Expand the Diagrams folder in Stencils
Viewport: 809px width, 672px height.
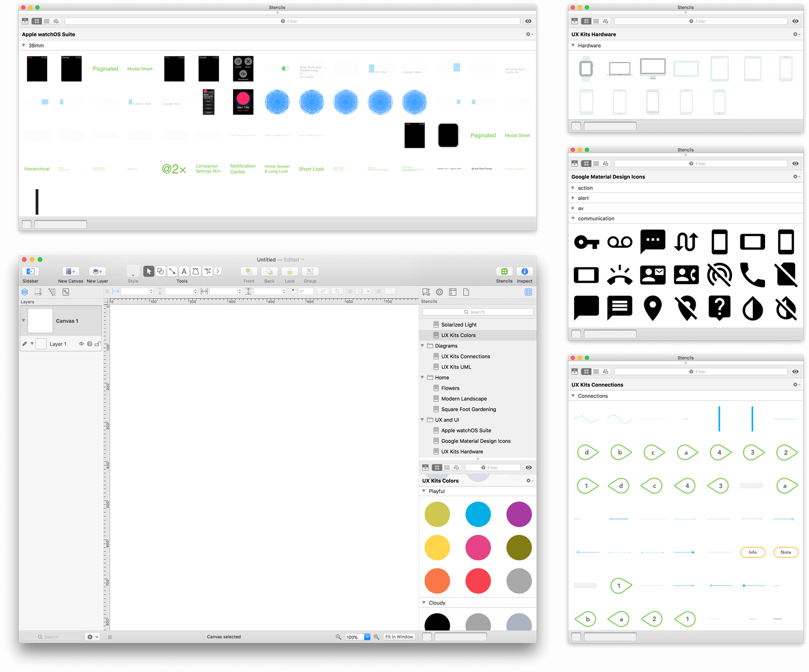[424, 346]
